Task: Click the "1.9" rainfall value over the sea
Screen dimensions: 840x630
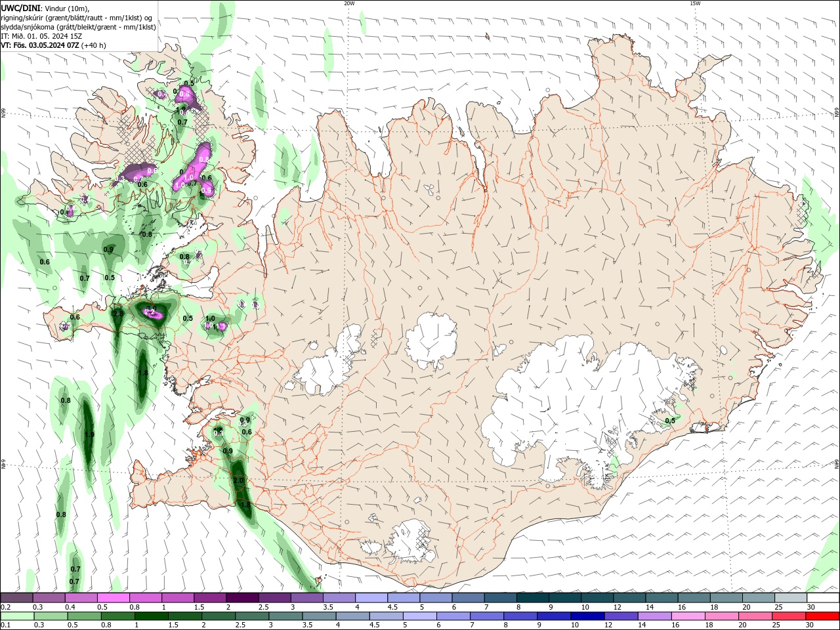Action: tap(89, 434)
